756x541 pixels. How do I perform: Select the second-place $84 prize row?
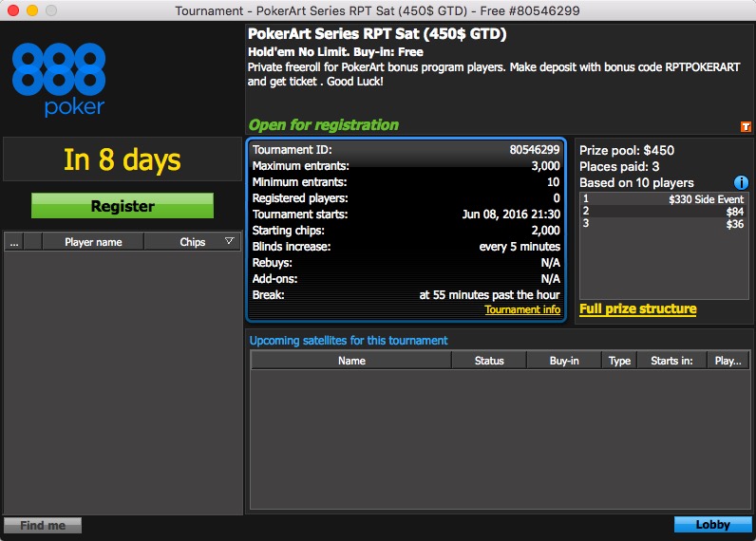pos(664,211)
